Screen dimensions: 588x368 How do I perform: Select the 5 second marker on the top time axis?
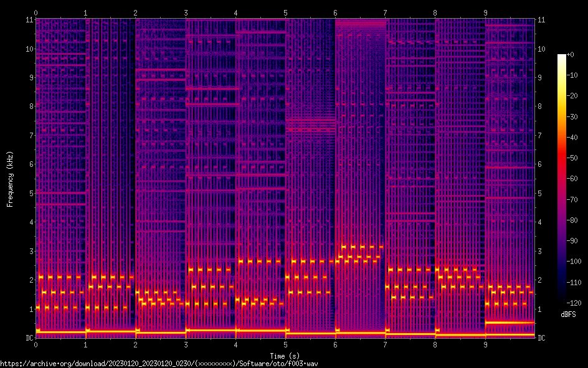[x=285, y=12]
